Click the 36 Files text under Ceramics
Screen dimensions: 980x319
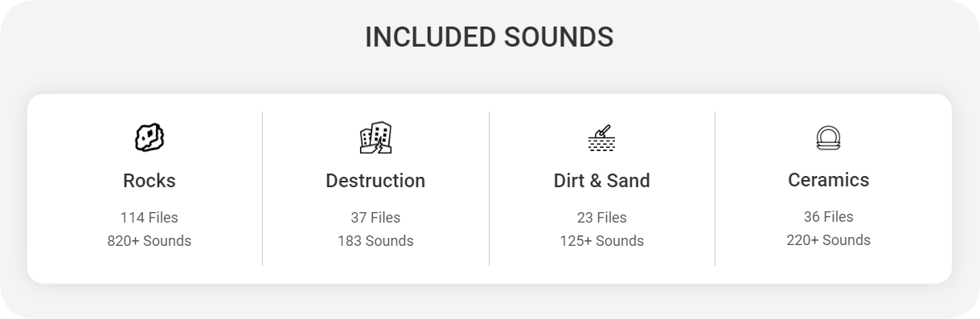[828, 217]
